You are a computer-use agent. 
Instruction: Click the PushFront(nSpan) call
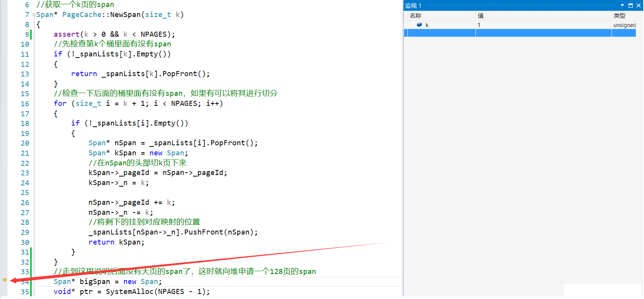pyautogui.click(x=221, y=232)
